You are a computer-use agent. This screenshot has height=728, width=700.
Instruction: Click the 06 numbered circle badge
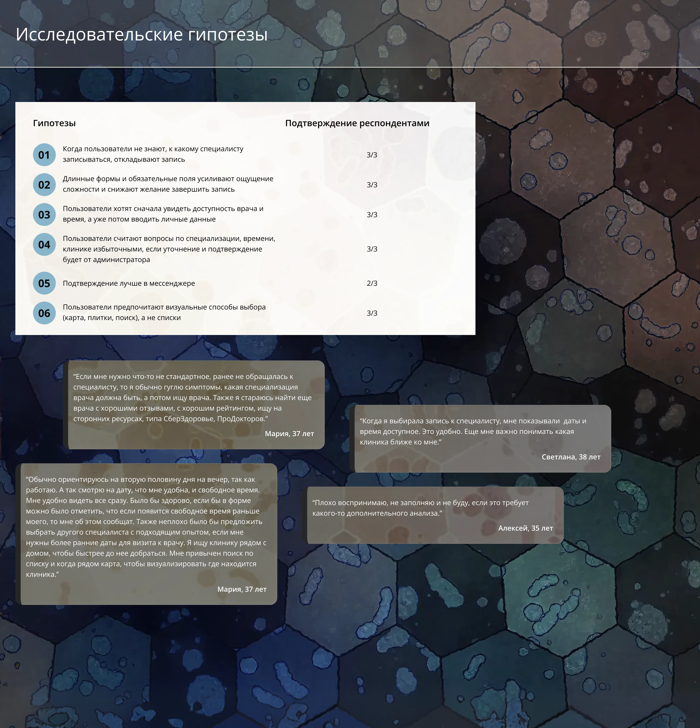click(x=44, y=313)
